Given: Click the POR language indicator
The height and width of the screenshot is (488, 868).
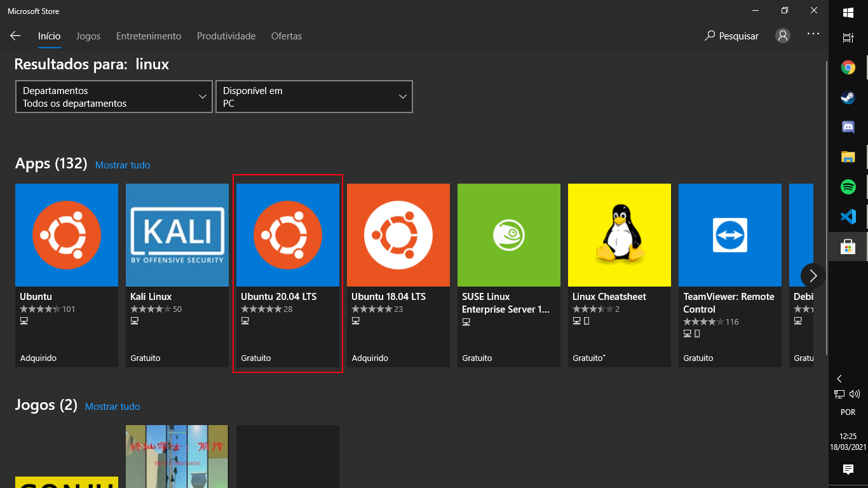Looking at the screenshot, I should (848, 412).
